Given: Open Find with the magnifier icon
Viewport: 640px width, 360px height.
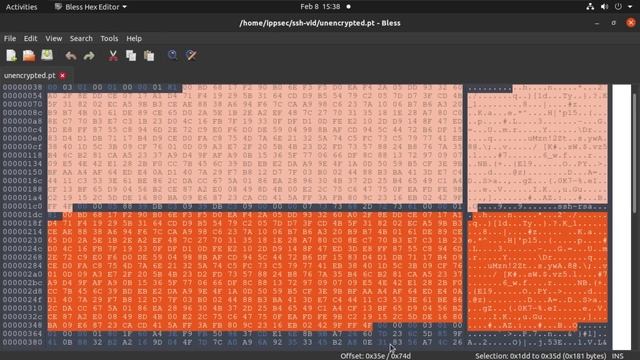Looking at the screenshot, I should (173, 55).
